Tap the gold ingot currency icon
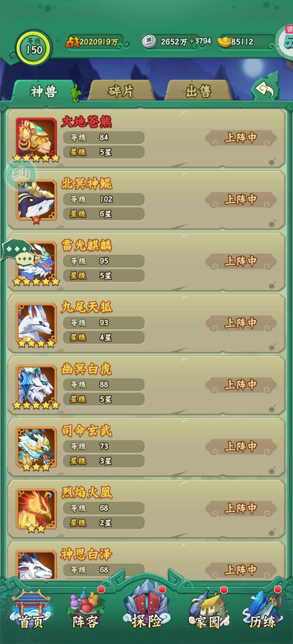Image resolution: width=293 pixels, height=644 pixels. tap(224, 41)
